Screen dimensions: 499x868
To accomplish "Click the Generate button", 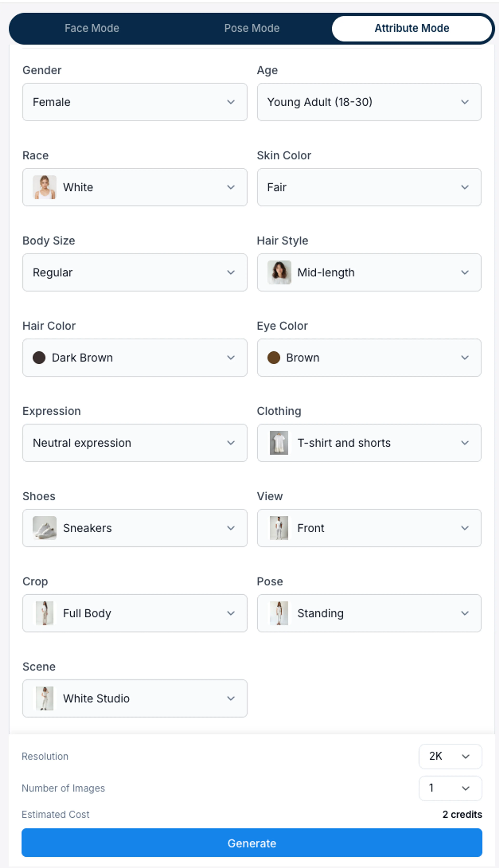I will (252, 843).
